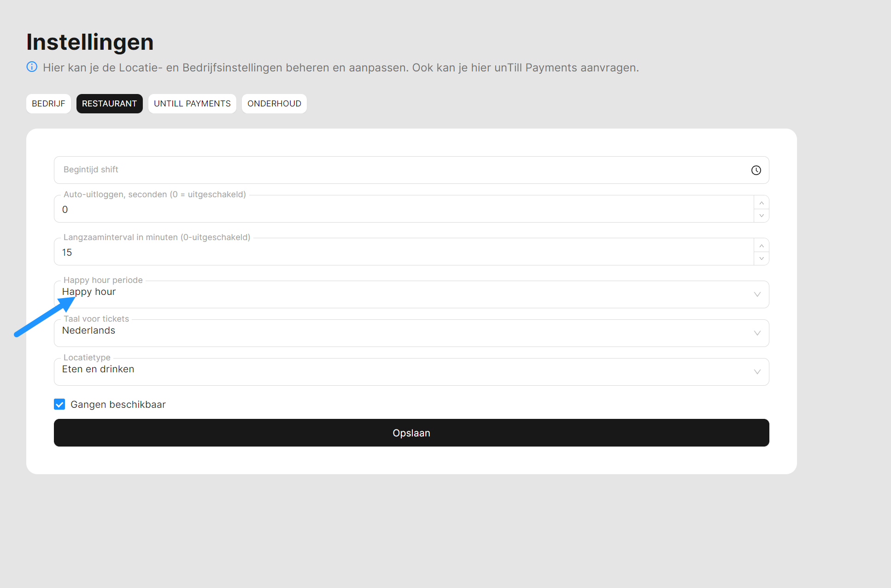Open the Taal voor tickets dropdown chevron

coord(757,333)
